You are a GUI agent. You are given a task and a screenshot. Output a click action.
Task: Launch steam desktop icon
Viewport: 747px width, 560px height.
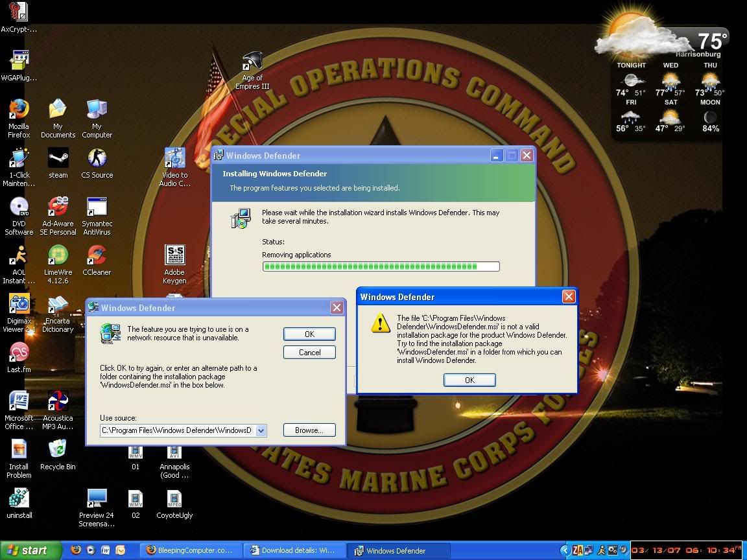pos(58,163)
